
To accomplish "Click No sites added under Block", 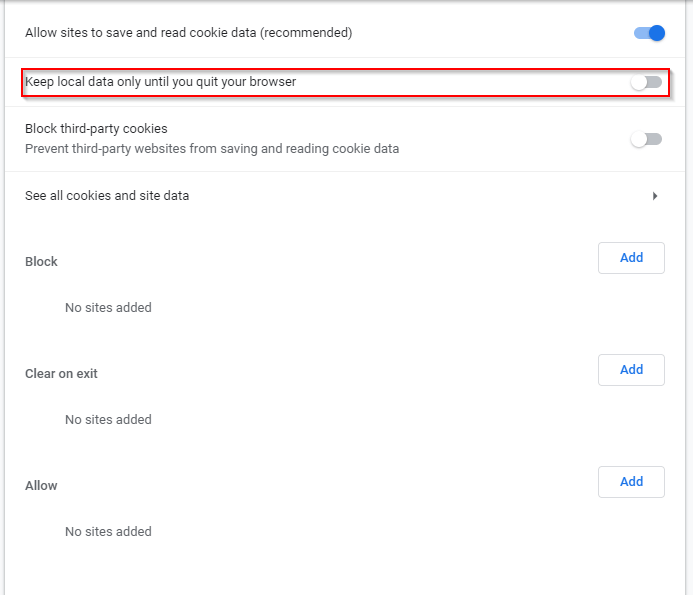I will tap(108, 308).
